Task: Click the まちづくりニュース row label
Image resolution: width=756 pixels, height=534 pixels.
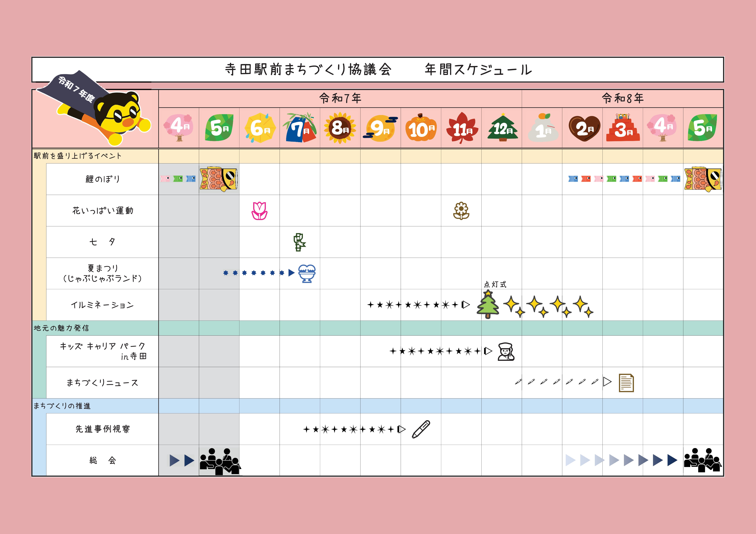Action: click(102, 383)
